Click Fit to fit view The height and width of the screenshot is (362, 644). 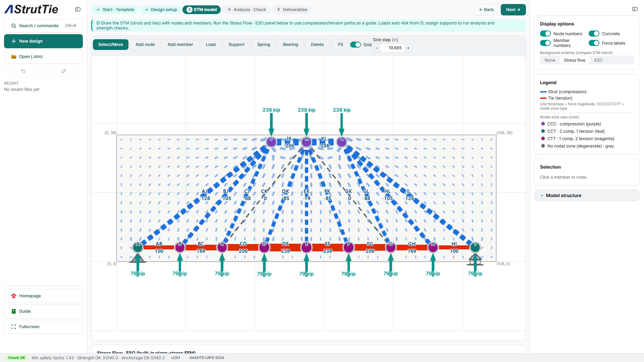coord(340,45)
